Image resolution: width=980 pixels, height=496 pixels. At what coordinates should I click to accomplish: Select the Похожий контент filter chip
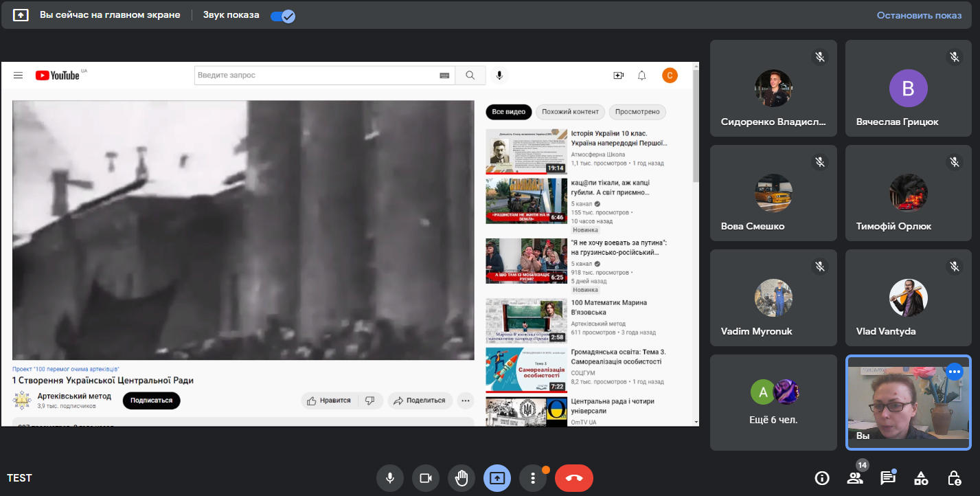click(x=570, y=112)
